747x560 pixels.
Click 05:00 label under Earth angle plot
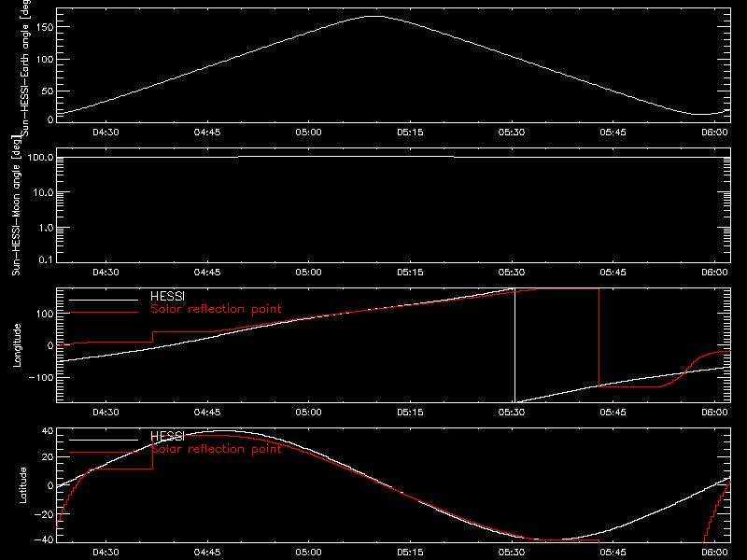tap(309, 133)
